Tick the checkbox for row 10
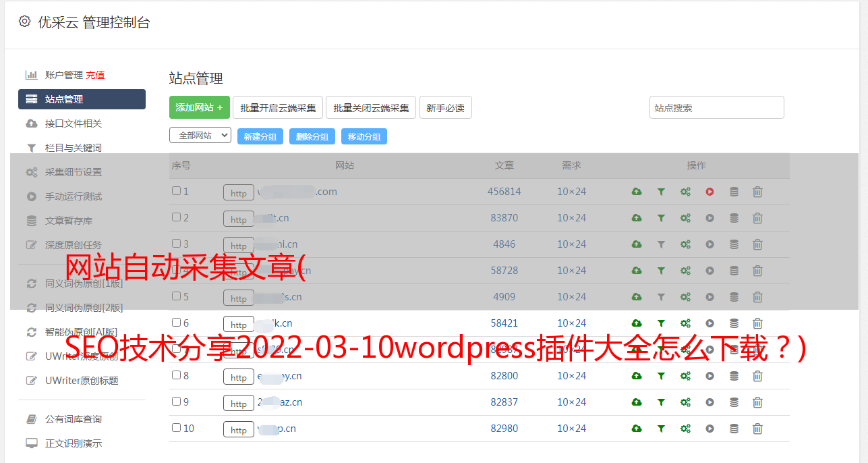The height and width of the screenshot is (463, 868). (x=176, y=428)
